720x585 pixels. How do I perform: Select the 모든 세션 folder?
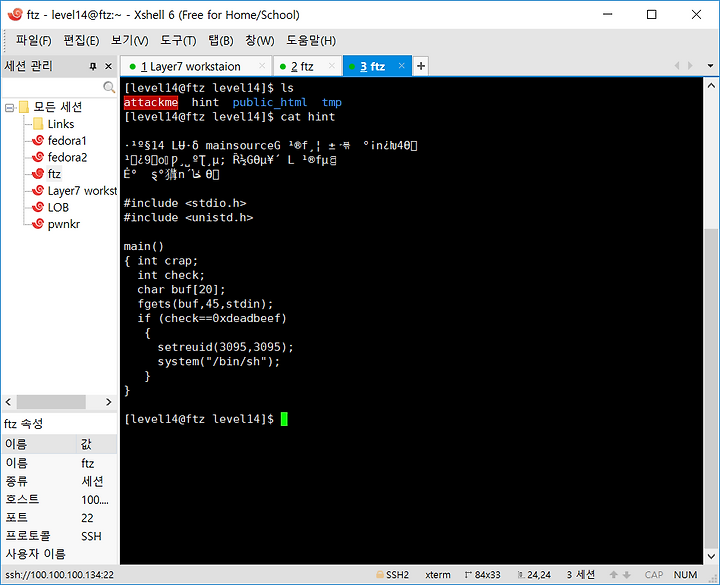[x=58, y=107]
